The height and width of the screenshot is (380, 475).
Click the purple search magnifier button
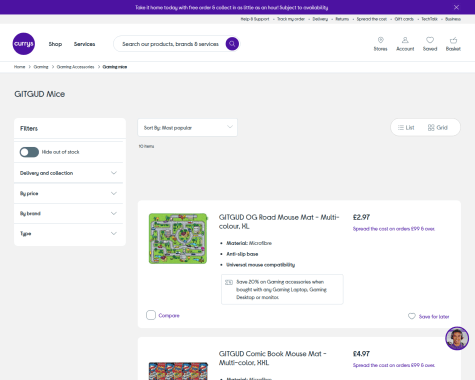click(x=232, y=44)
